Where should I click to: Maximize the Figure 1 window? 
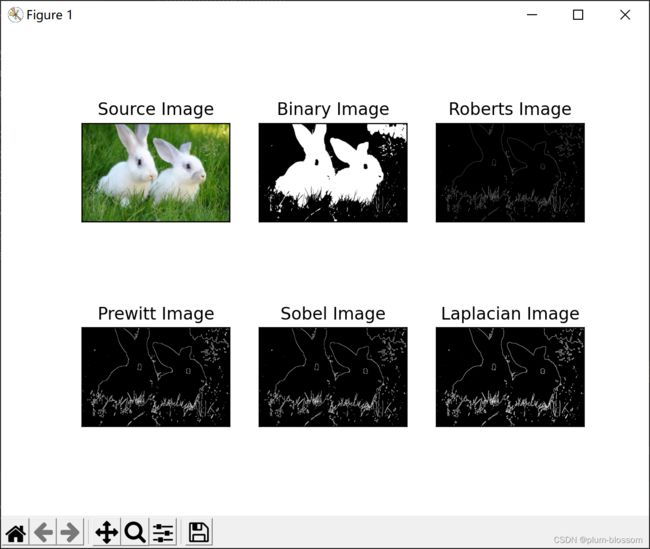click(578, 15)
